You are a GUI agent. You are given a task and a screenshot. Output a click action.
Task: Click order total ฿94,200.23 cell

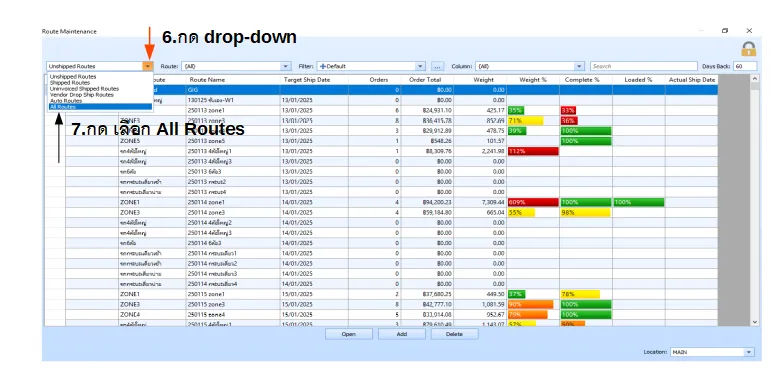pos(427,202)
